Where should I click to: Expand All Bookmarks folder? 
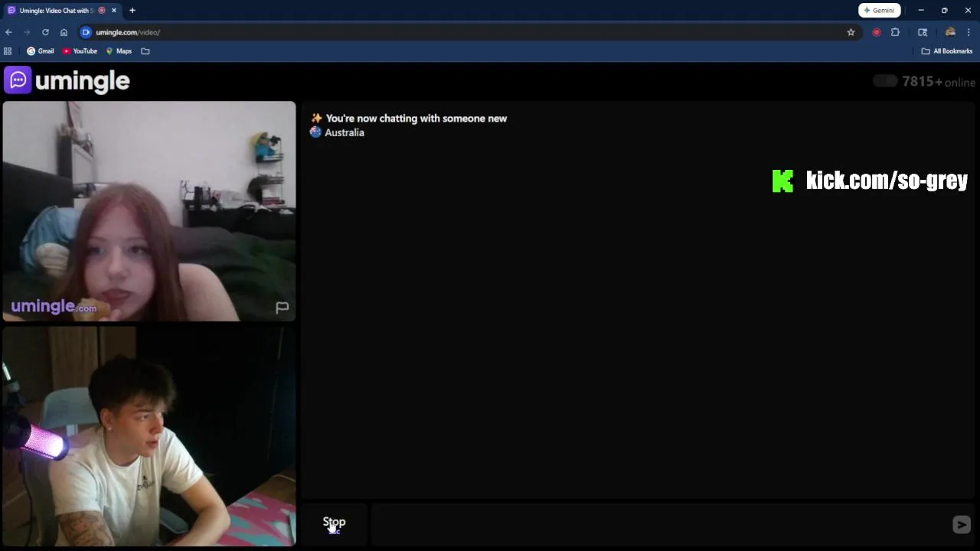(946, 51)
